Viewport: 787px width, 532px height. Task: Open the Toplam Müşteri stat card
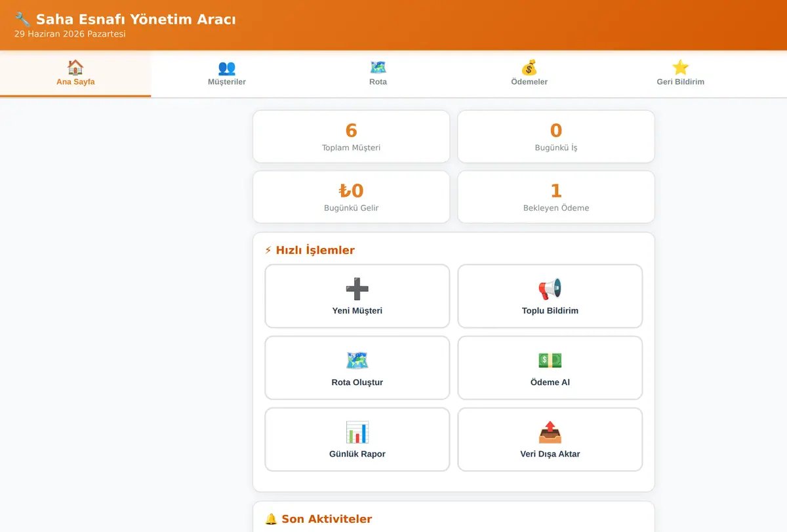(352, 136)
